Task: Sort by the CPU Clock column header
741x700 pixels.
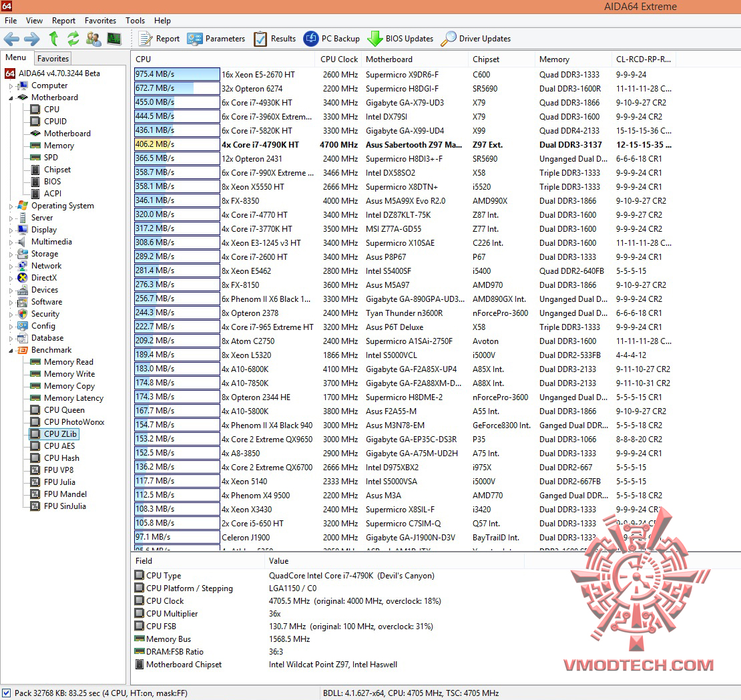Action: pos(339,59)
